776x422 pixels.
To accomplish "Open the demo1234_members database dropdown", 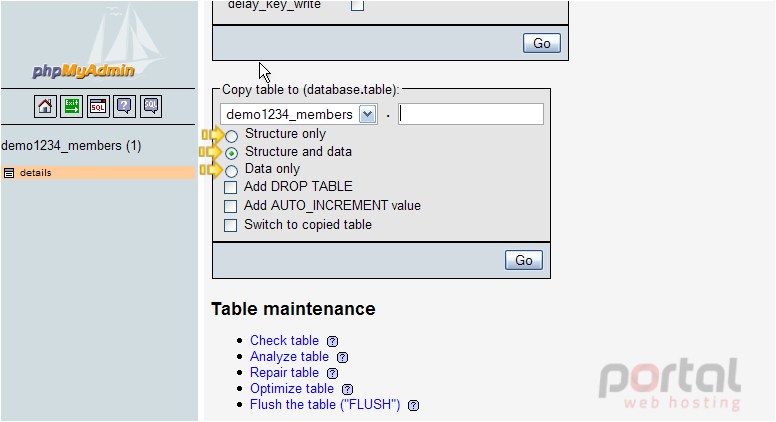I will point(299,114).
